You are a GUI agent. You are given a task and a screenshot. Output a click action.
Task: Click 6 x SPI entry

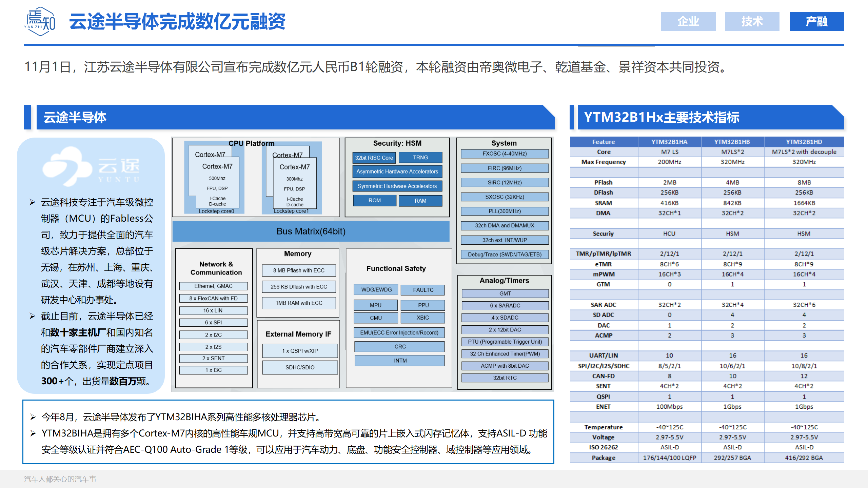[x=214, y=323]
